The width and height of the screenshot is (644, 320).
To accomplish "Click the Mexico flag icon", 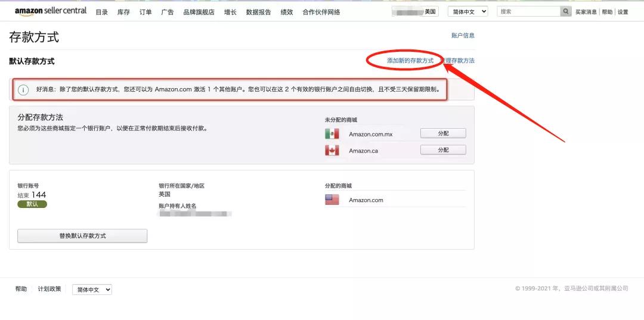I will (x=332, y=133).
